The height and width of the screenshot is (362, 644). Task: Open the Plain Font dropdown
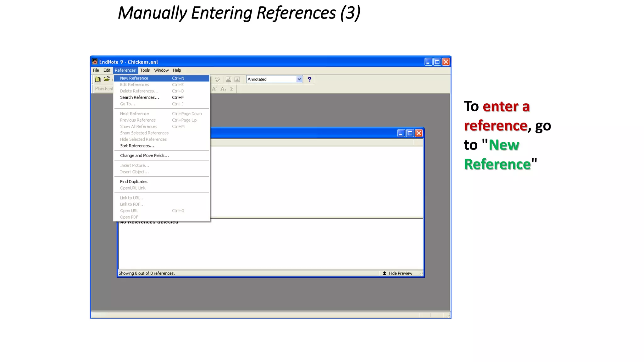point(104,89)
